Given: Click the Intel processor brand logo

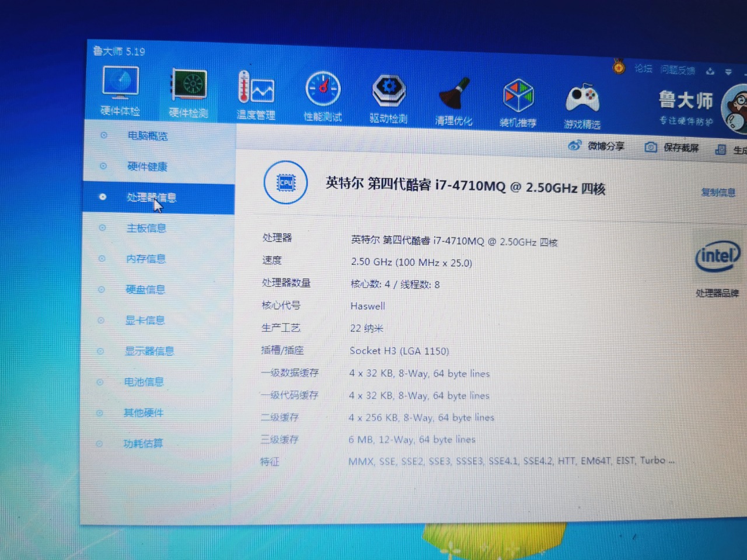Looking at the screenshot, I should point(717,257).
